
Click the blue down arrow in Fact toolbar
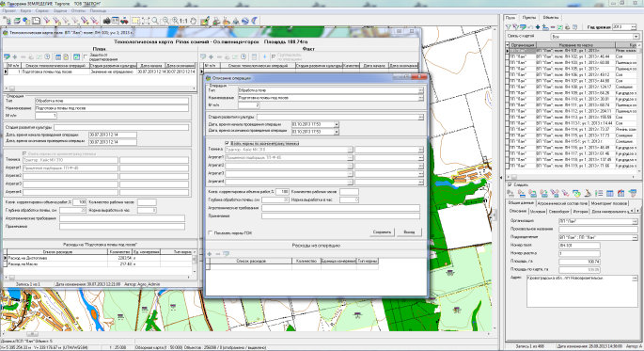pos(264,57)
